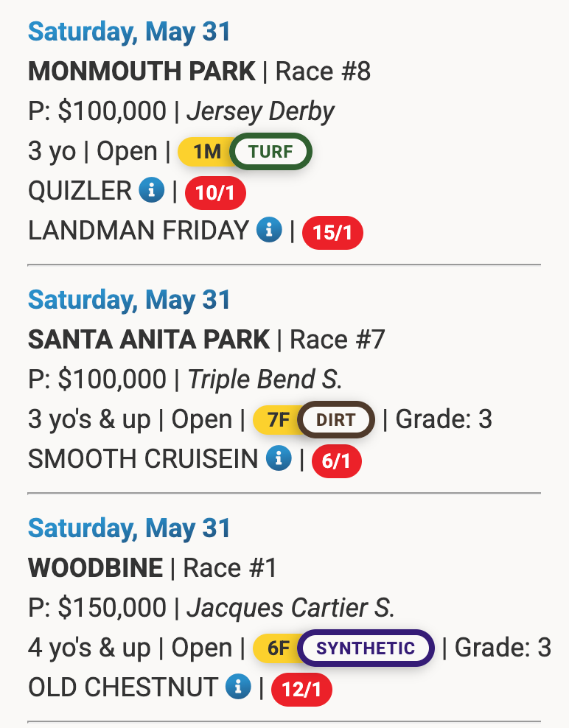Select the 12/1 odds badge

(302, 690)
